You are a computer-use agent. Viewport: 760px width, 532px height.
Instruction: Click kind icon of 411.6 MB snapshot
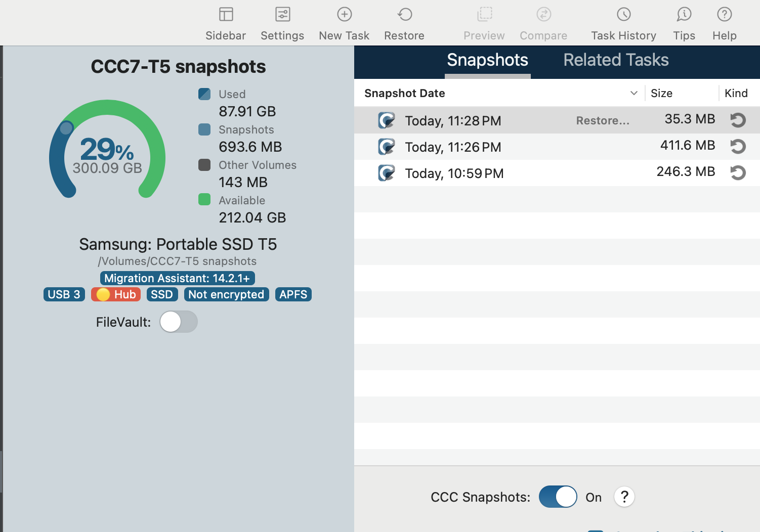(738, 146)
